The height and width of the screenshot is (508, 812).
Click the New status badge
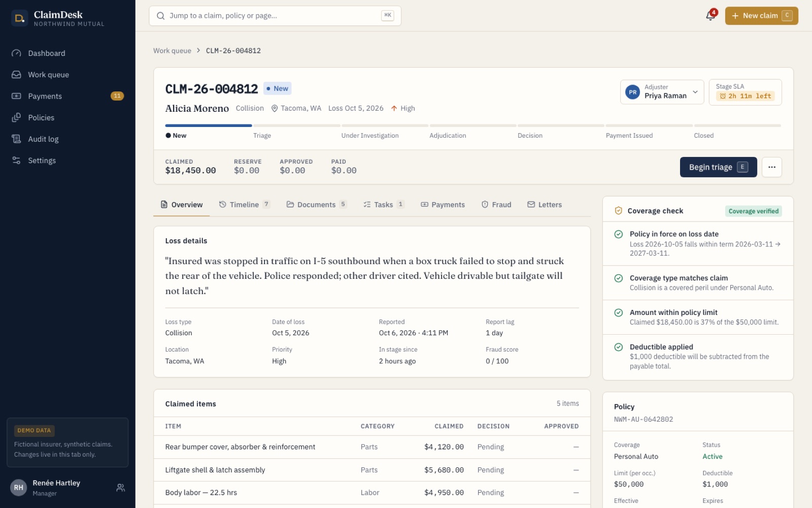coord(277,88)
